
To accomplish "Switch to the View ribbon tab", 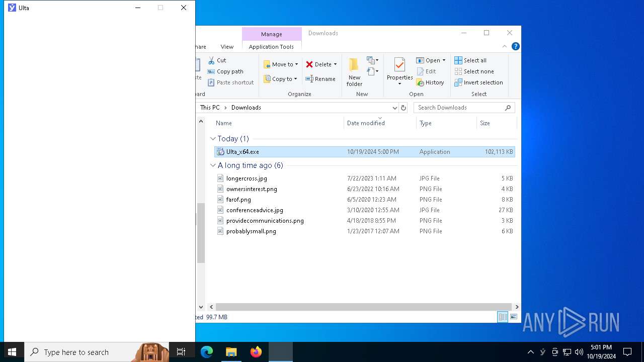I will (227, 47).
